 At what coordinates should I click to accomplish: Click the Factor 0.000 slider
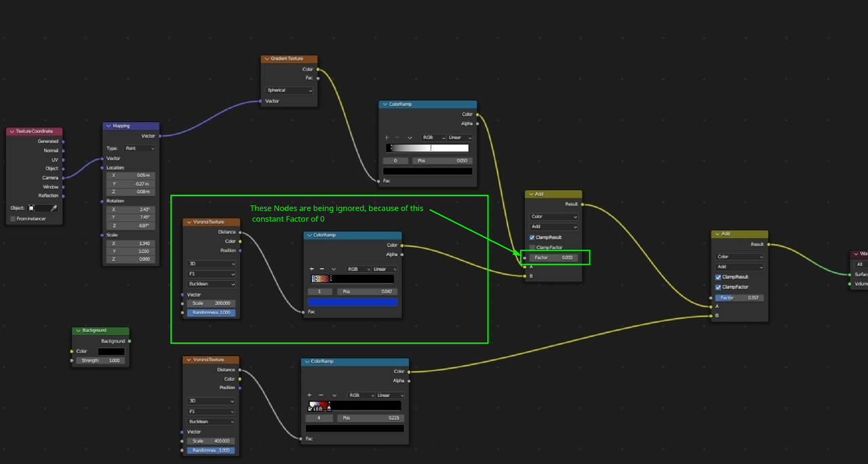tap(554, 258)
